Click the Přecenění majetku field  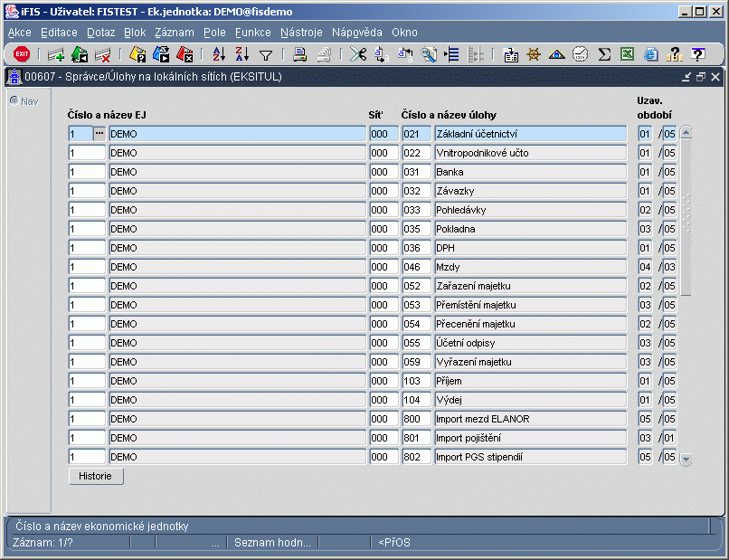coord(531,324)
